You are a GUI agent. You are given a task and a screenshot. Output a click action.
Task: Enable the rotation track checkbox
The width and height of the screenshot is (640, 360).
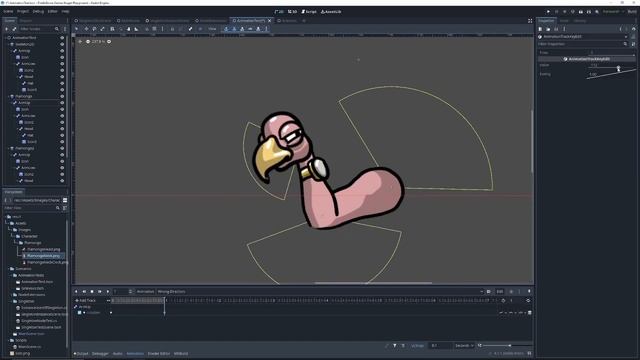[80, 313]
